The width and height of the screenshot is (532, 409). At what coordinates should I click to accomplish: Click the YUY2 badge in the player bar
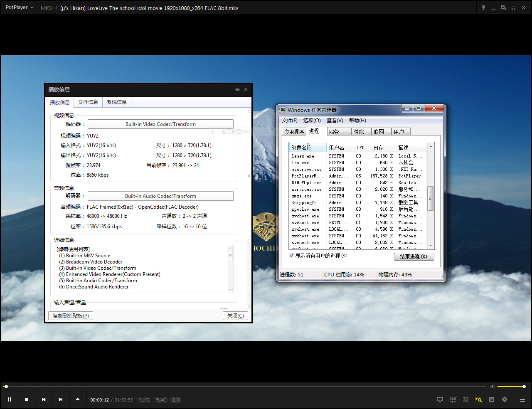click(144, 400)
